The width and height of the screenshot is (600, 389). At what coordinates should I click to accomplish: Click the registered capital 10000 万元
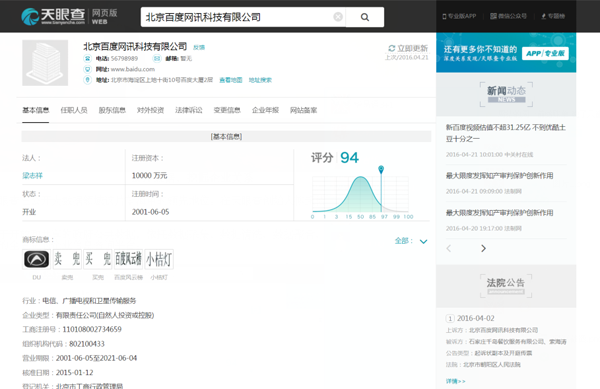149,176
